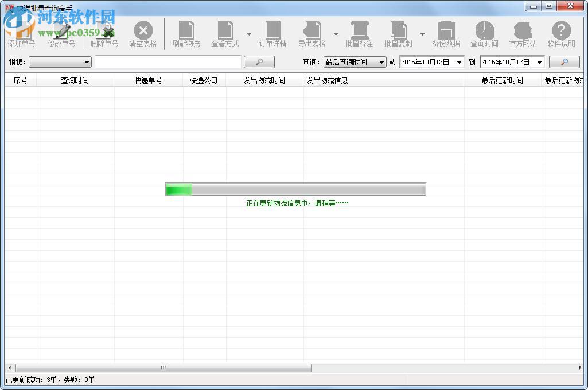Click the keyword search text field
This screenshot has height=390, width=588.
(168, 63)
